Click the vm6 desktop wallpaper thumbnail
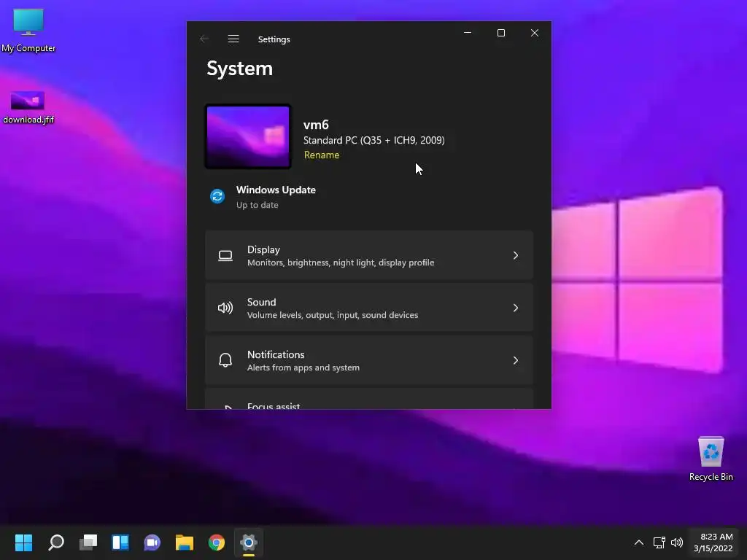747x560 pixels. [x=248, y=136]
